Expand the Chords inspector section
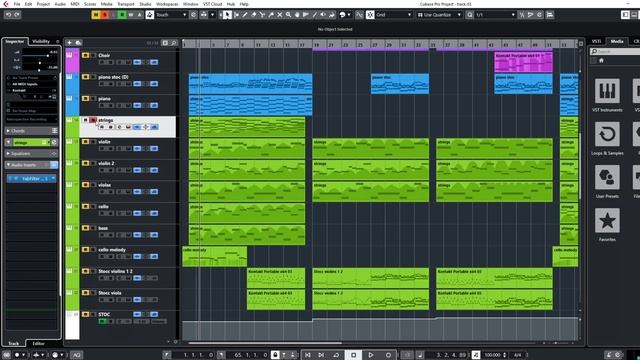This screenshot has width=640, height=360. coord(8,131)
